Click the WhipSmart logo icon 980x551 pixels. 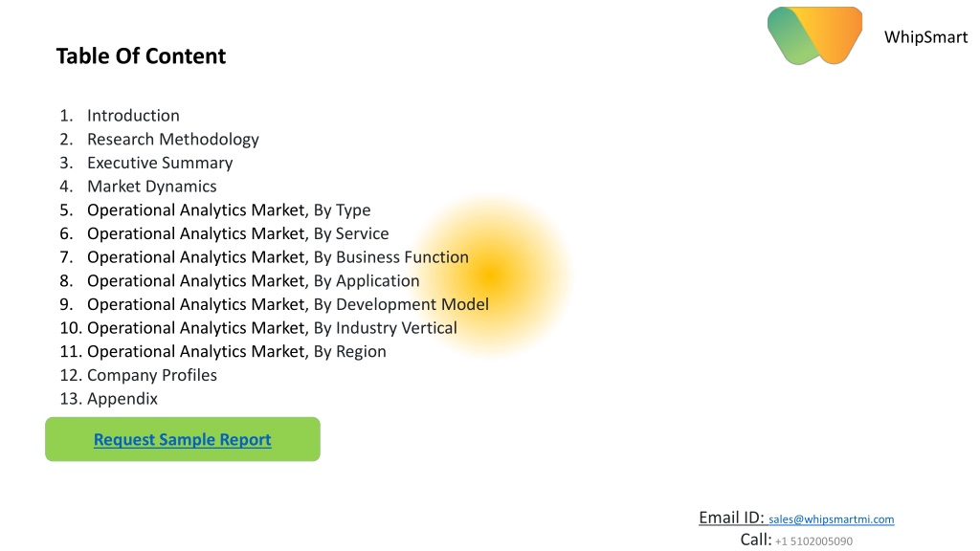(x=814, y=35)
